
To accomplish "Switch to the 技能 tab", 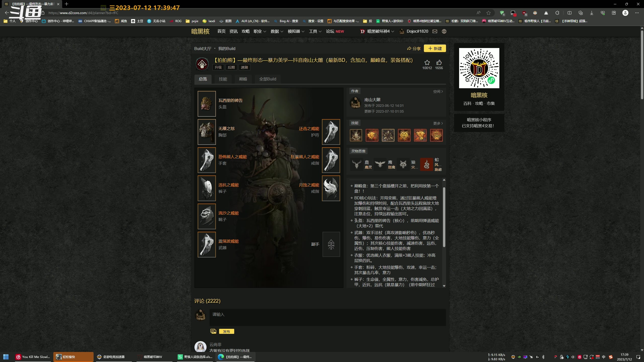I will tap(223, 79).
